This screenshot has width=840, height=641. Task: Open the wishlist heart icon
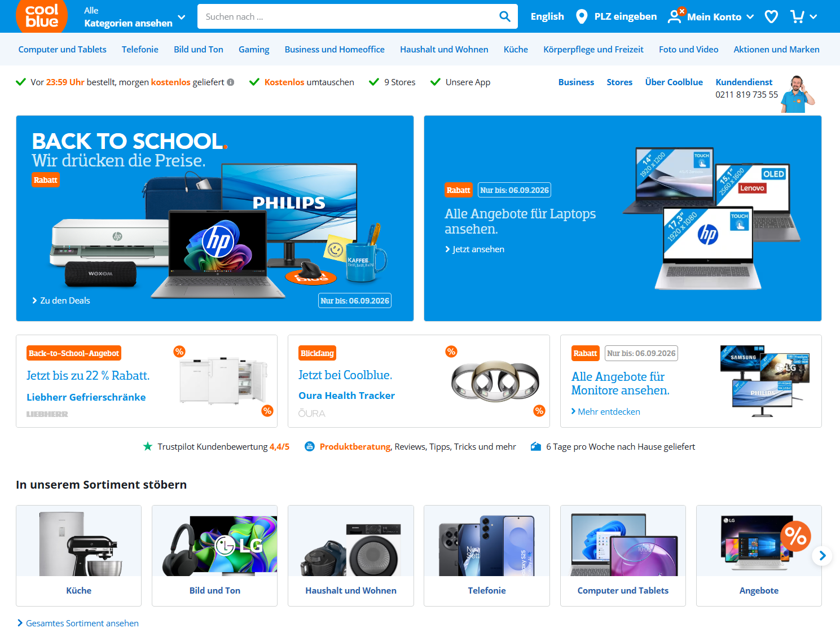(x=771, y=17)
